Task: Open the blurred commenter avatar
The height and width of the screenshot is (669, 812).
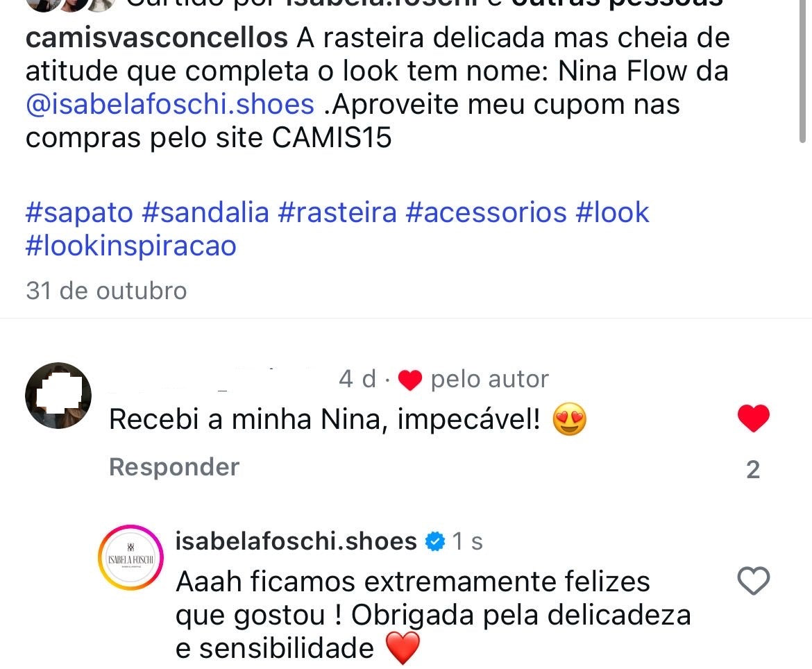Action: (x=58, y=396)
